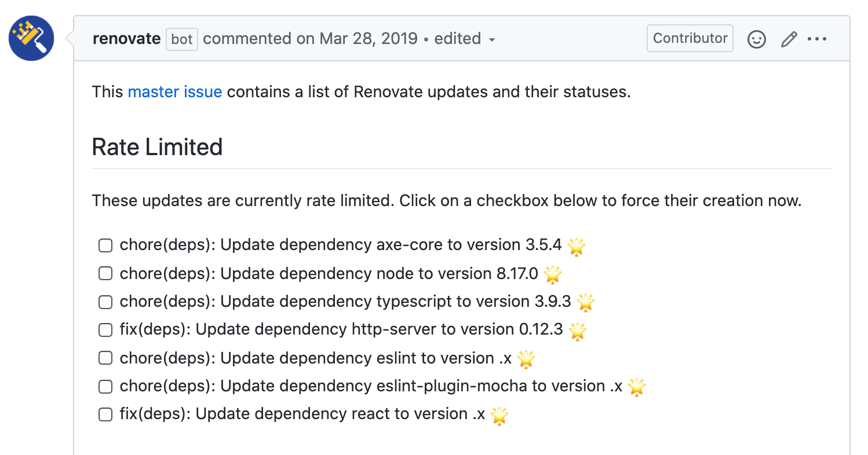Image resolution: width=868 pixels, height=455 pixels.
Task: Click the star emoji after node 8.17.0
Action: coord(553,274)
